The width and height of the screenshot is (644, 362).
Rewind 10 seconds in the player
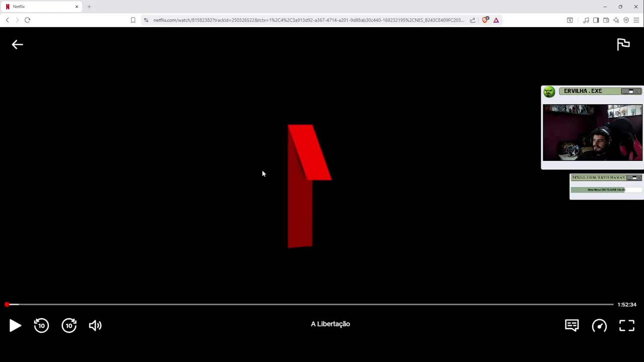point(41,325)
